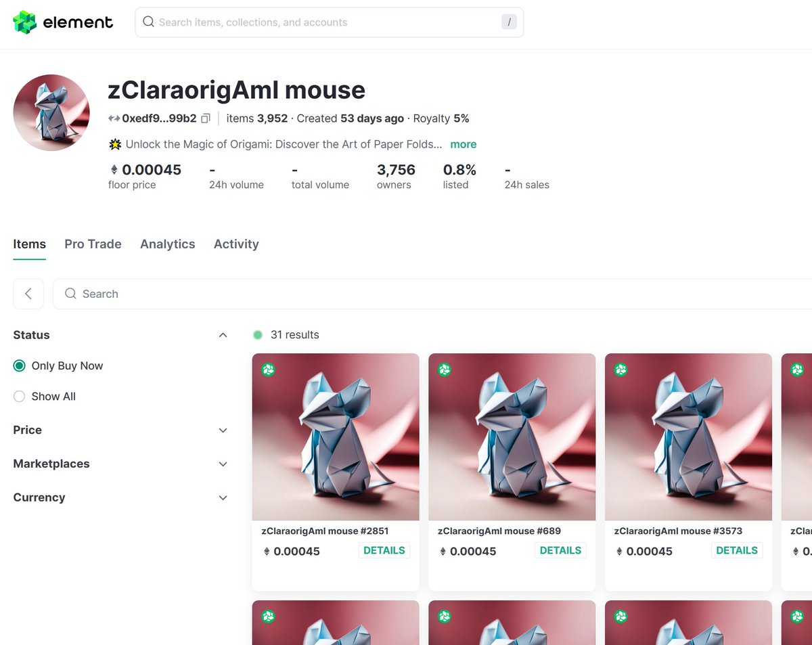Open the mouse #2851 image thumbnail

coord(336,437)
